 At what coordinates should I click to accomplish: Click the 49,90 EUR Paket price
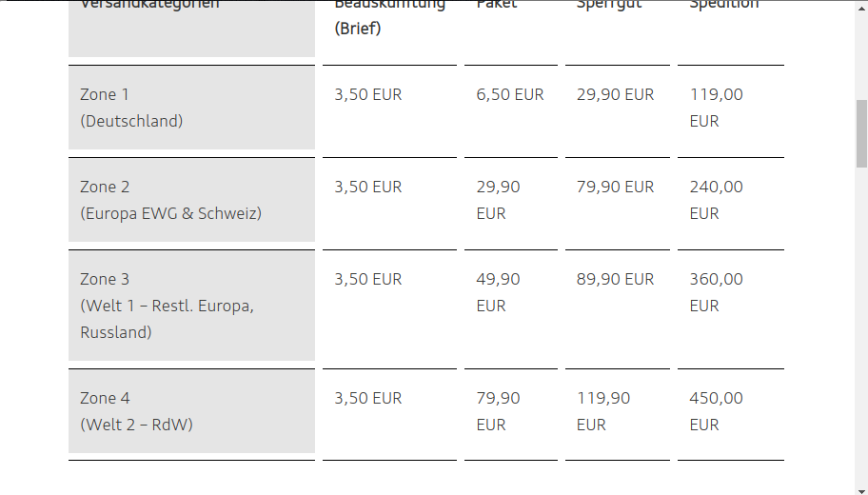coord(498,292)
